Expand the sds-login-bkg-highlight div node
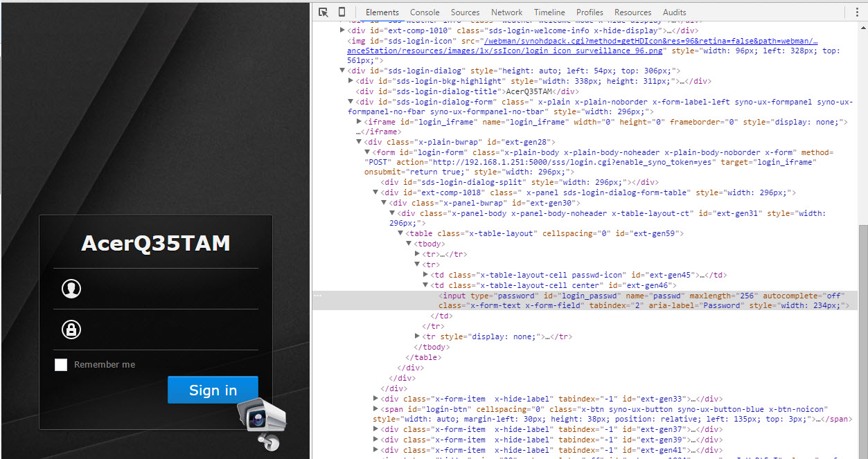Image resolution: width=868 pixels, height=459 pixels. (351, 81)
